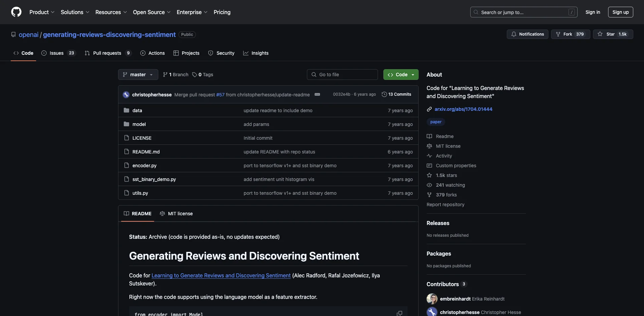This screenshot has width=644, height=316.
Task: Go to the Actions tab
Action: tap(153, 53)
